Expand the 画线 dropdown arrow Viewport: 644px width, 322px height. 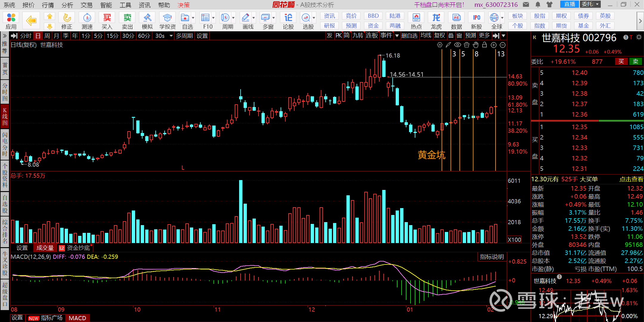tap(254, 18)
